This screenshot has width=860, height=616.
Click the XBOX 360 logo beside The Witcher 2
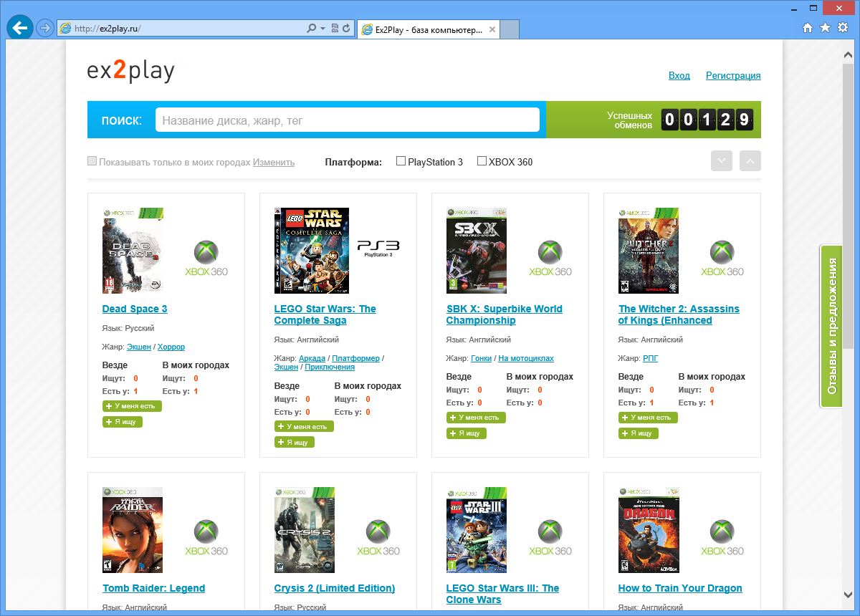[x=722, y=259]
